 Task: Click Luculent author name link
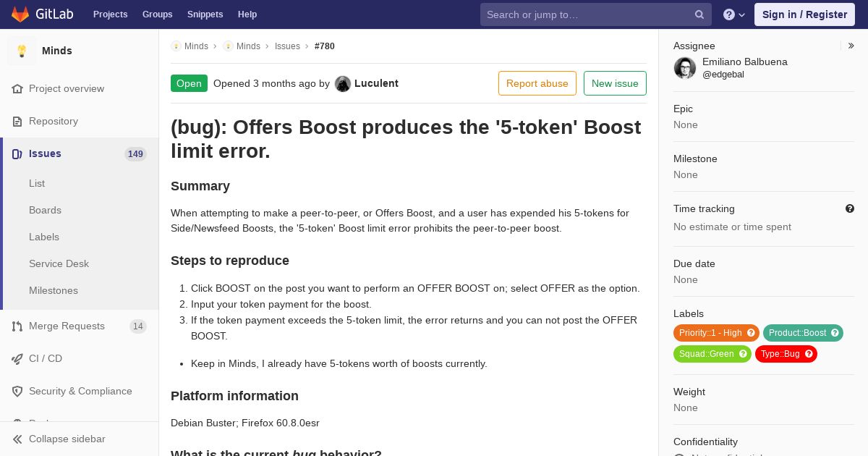pos(376,83)
